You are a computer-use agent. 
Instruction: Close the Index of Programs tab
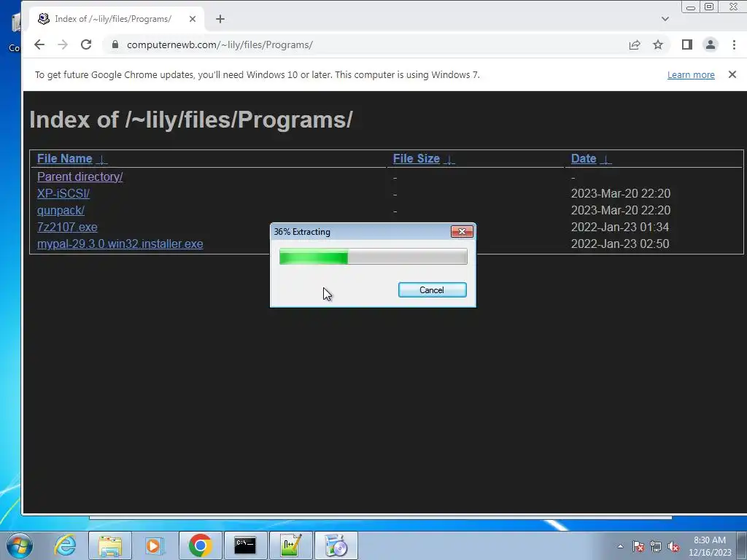tap(193, 19)
